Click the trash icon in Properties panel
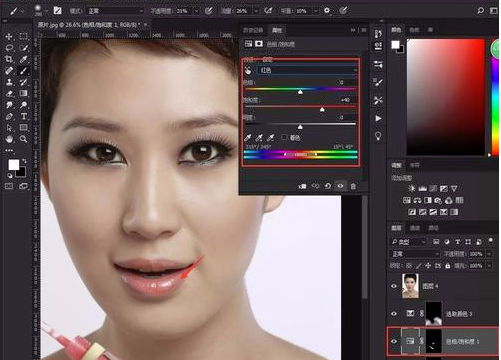The height and width of the screenshot is (360, 501). 353,186
